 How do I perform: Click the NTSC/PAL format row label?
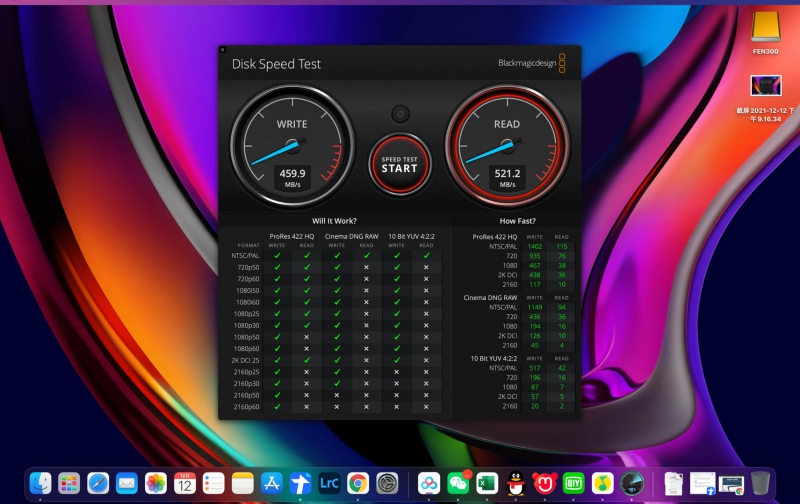[x=245, y=256]
